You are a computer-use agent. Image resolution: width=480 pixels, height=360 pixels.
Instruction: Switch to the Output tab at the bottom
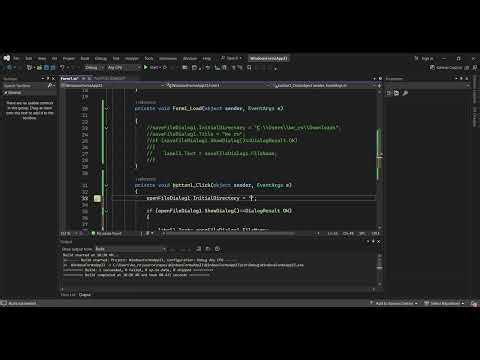pos(85,295)
